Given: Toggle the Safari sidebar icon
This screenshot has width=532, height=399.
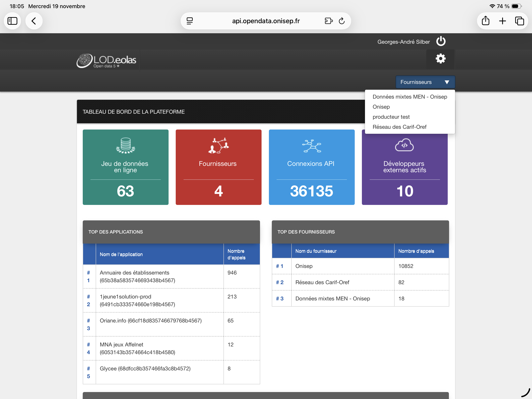Looking at the screenshot, I should [13, 21].
